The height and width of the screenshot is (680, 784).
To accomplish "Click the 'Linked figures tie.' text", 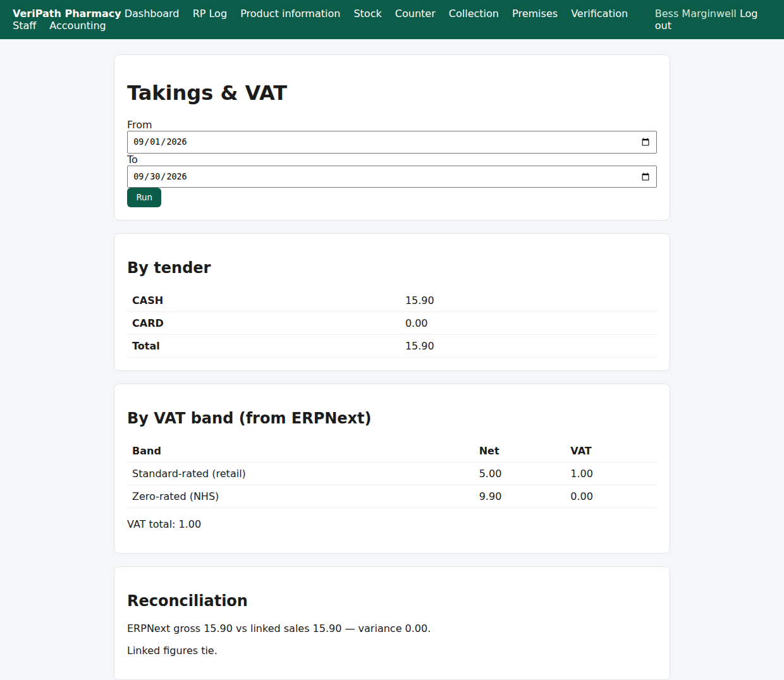I will click(x=172, y=651).
